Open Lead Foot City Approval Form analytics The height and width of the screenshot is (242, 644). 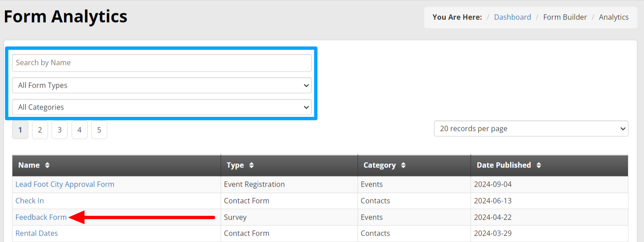pos(65,185)
